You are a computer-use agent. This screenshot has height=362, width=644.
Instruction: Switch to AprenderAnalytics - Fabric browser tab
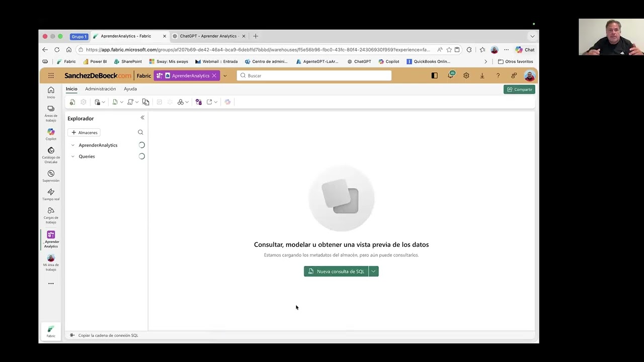129,36
